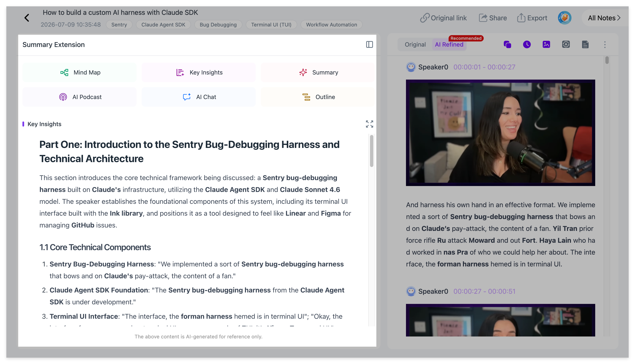This screenshot has height=364, width=635.
Task: Click the purple clock timestamp icon
Action: 527,44
